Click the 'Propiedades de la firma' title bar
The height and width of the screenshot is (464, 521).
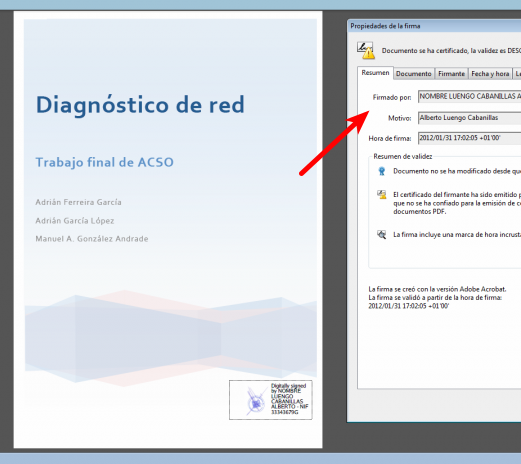point(434,26)
